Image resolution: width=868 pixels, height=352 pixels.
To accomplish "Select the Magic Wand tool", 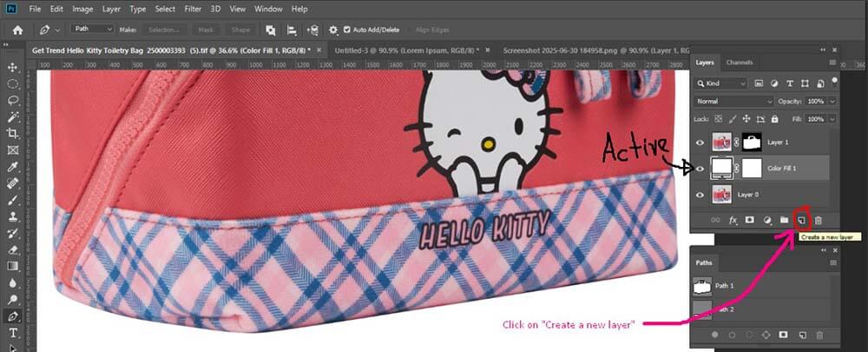I will (12, 117).
